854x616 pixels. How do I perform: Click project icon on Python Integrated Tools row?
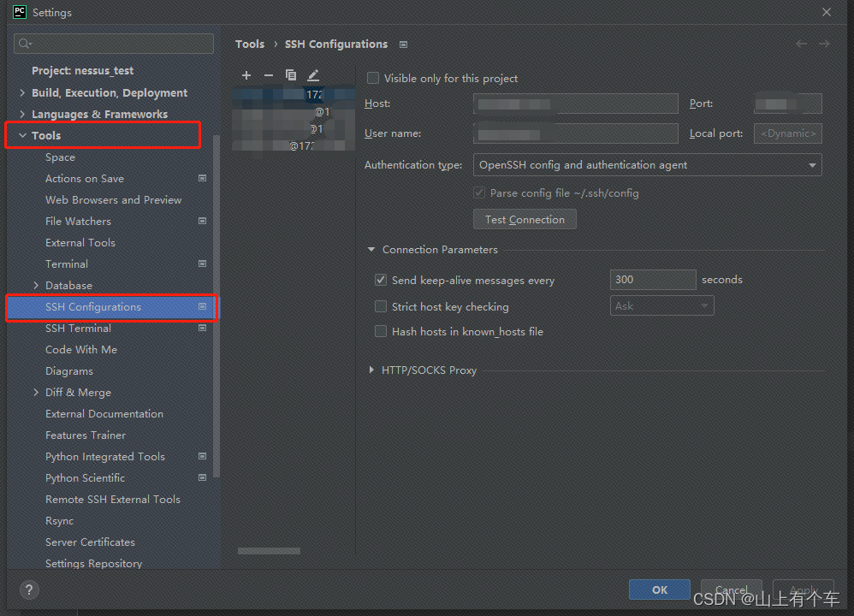[202, 456]
